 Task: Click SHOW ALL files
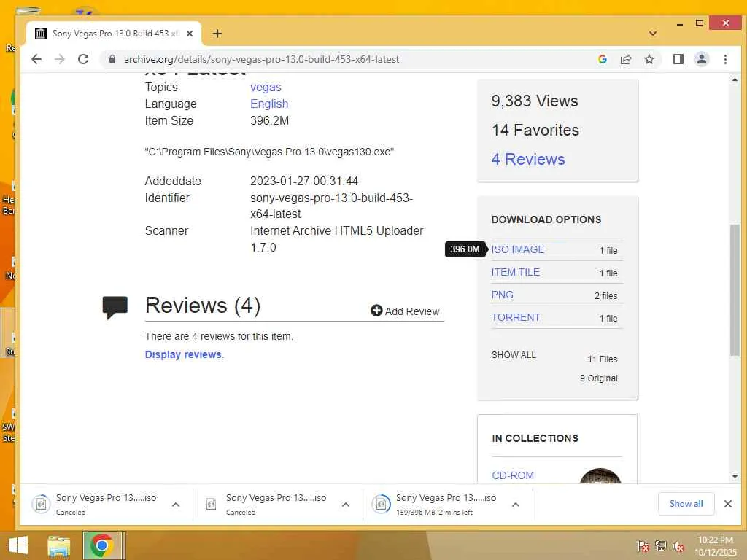514,355
